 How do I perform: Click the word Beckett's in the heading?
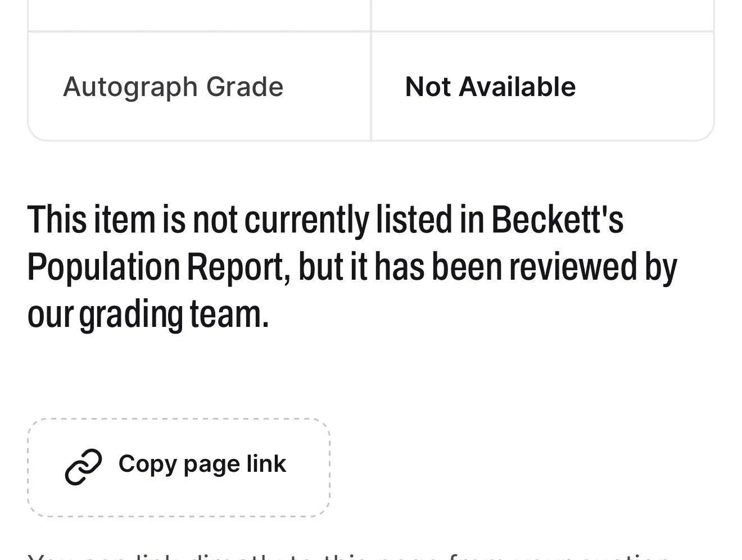(558, 219)
